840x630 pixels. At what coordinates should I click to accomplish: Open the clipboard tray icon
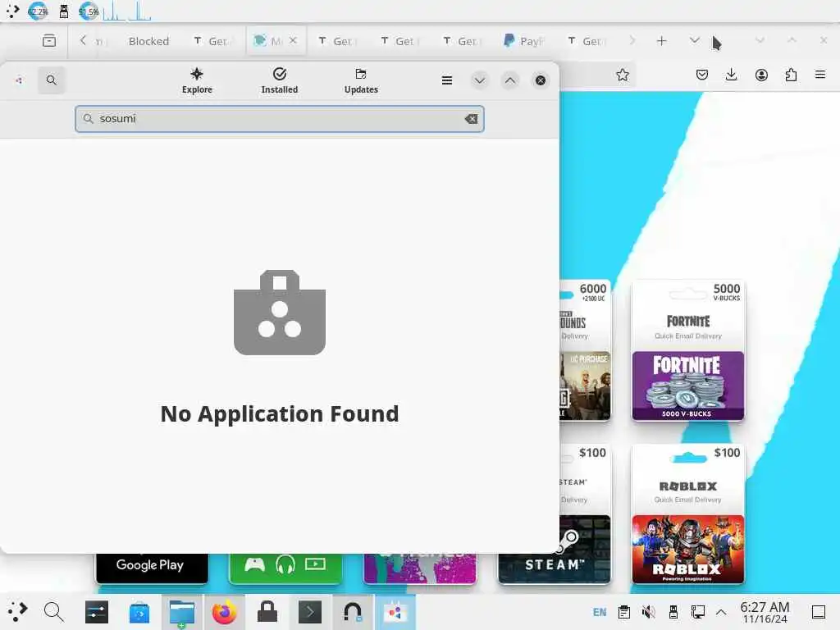(x=624, y=612)
